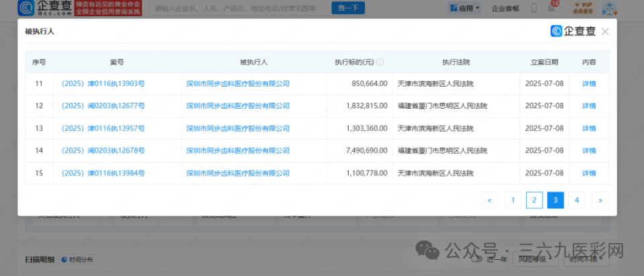Open case (2025) 津0116执13957号
Image resolution: width=644 pixels, height=276 pixels.
[103, 128]
